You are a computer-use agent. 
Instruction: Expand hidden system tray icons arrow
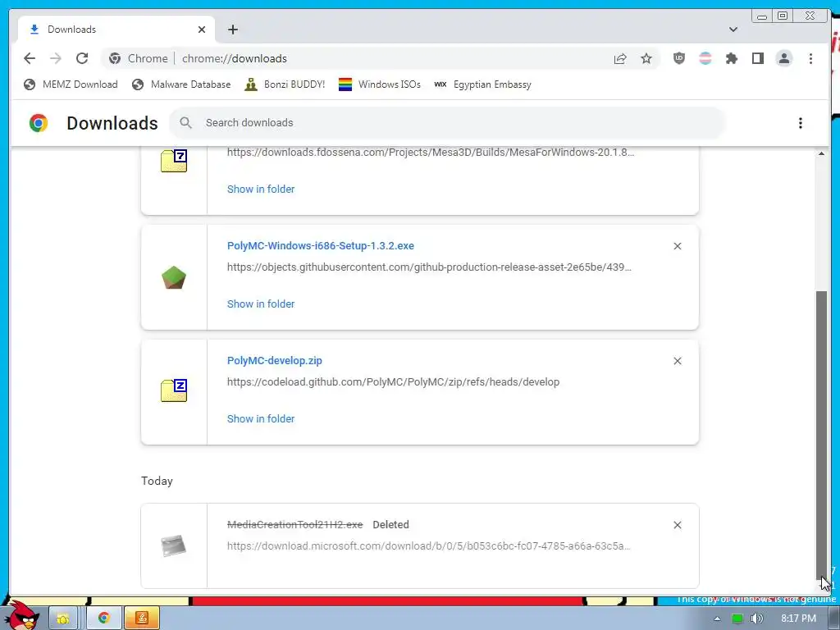(717, 619)
